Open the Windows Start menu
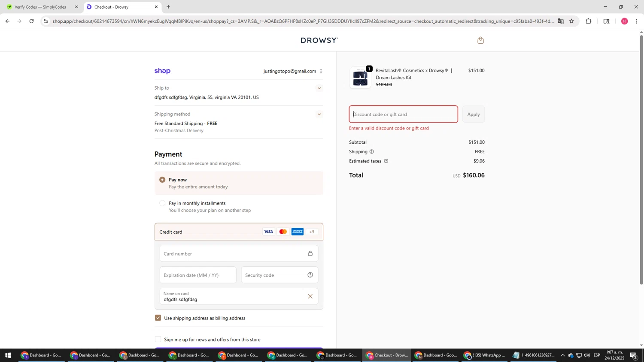The width and height of the screenshot is (644, 362). [7, 355]
